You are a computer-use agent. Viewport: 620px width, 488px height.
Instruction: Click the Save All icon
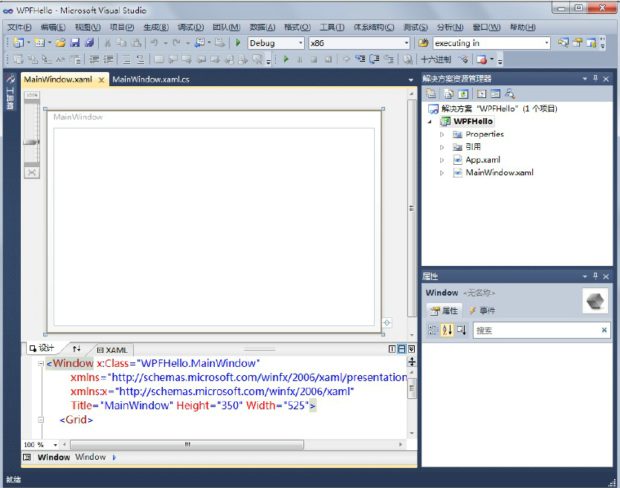90,43
